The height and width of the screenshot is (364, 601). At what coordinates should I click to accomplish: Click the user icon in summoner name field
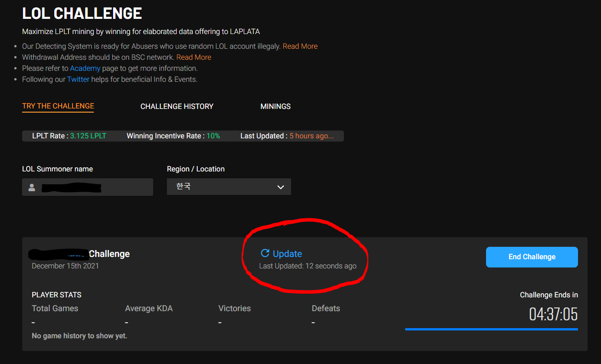click(32, 188)
